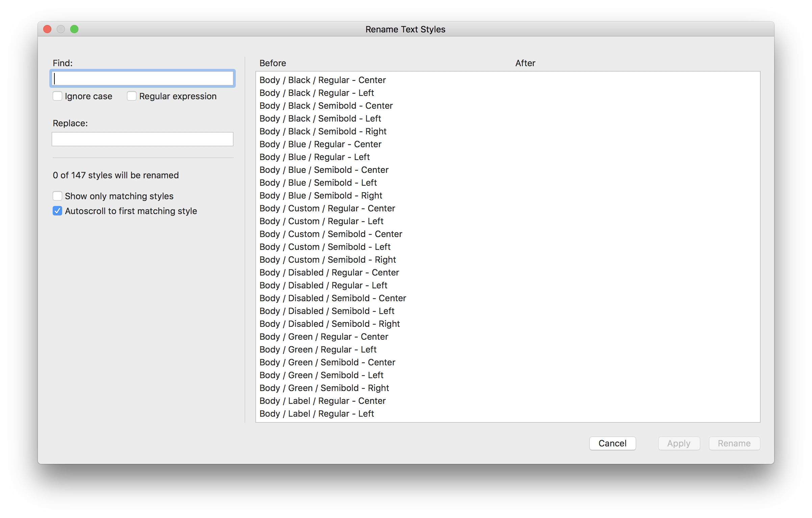Viewport: 812px width, 518px height.
Task: Select Body / Black / Regular - Center style
Action: click(x=322, y=80)
